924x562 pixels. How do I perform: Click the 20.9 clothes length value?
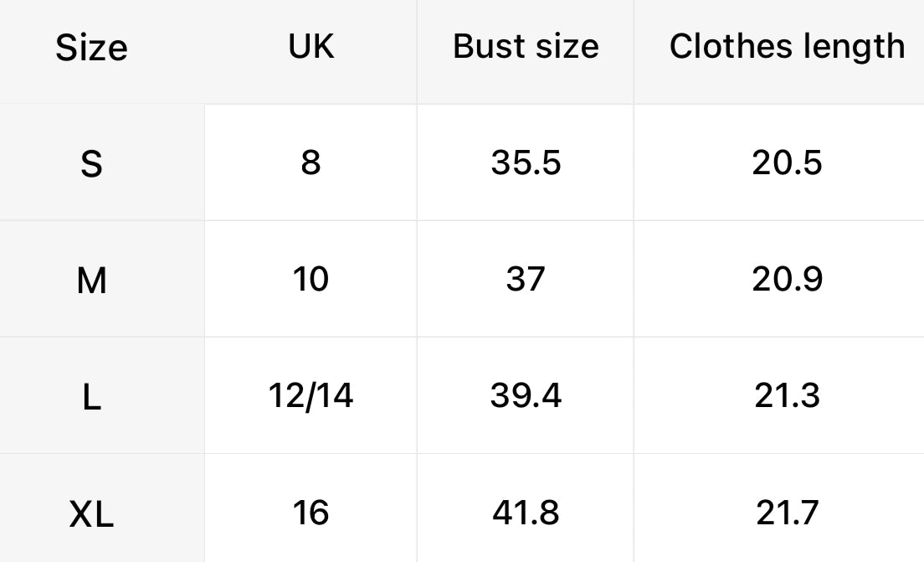(x=788, y=279)
